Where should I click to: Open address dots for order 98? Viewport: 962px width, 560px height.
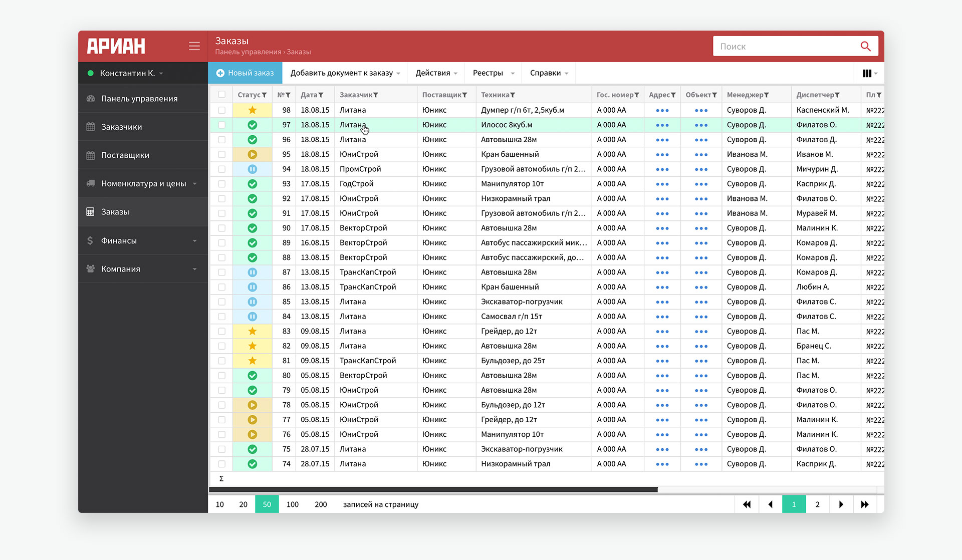coord(662,111)
